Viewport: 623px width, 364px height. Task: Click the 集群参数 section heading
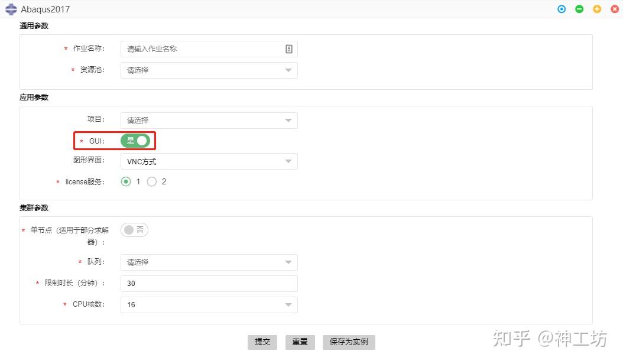(34, 208)
